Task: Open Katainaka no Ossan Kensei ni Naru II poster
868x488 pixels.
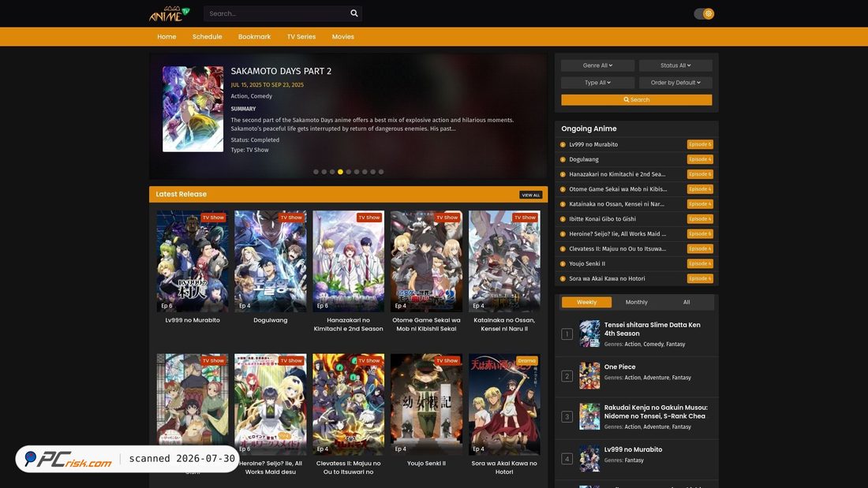Action: click(x=504, y=261)
